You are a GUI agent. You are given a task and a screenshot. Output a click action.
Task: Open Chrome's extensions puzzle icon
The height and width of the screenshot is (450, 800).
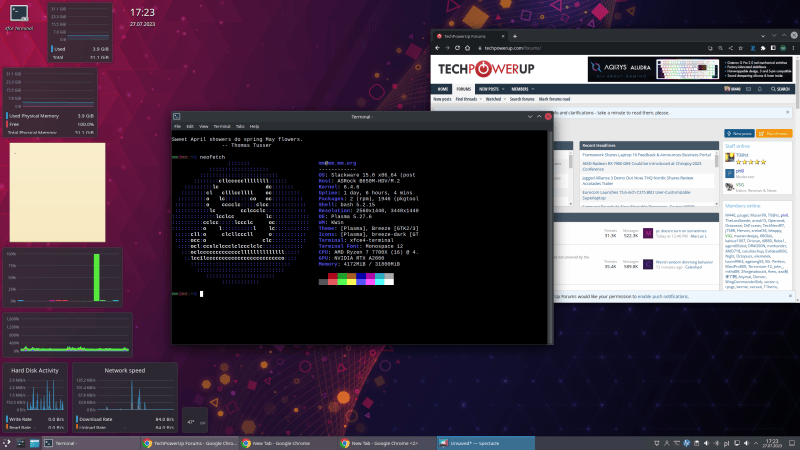point(763,48)
